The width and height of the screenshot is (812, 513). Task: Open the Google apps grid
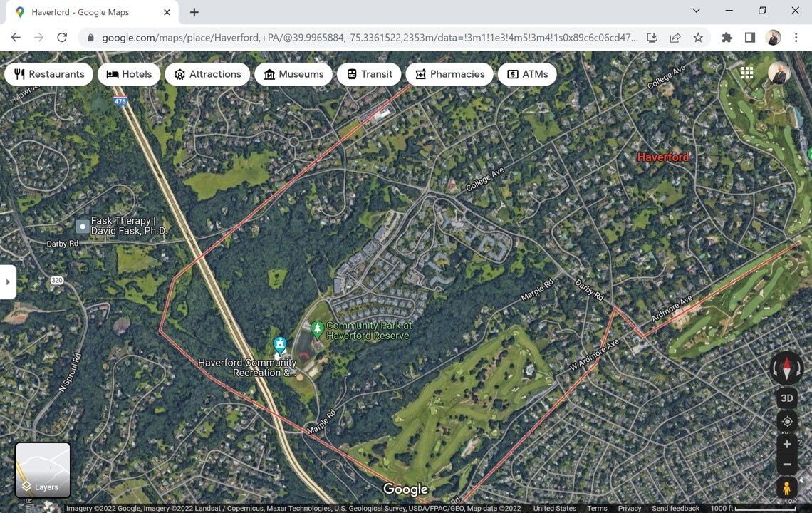click(746, 73)
